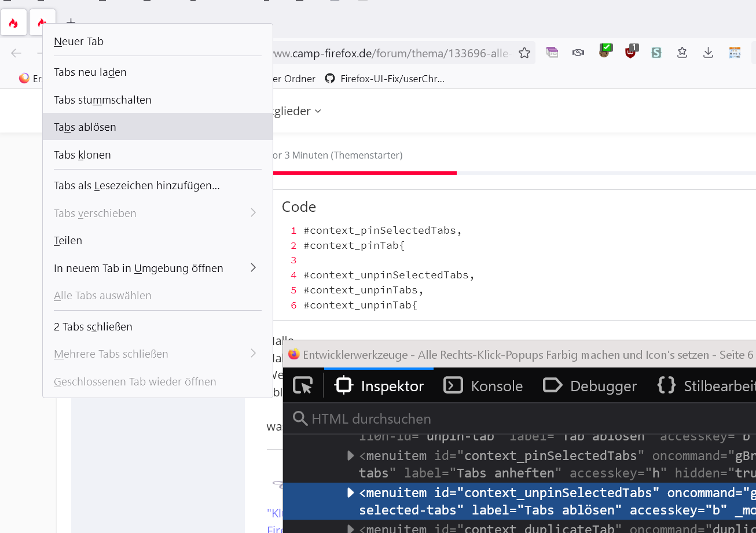Select 'Tabs ablösen' from the context menu
756x533 pixels.
click(85, 127)
